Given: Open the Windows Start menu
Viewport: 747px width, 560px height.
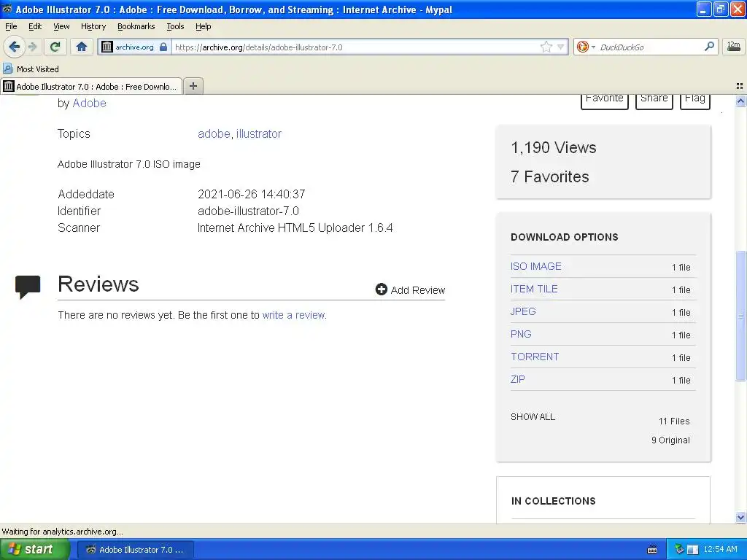Looking at the screenshot, I should [34, 550].
